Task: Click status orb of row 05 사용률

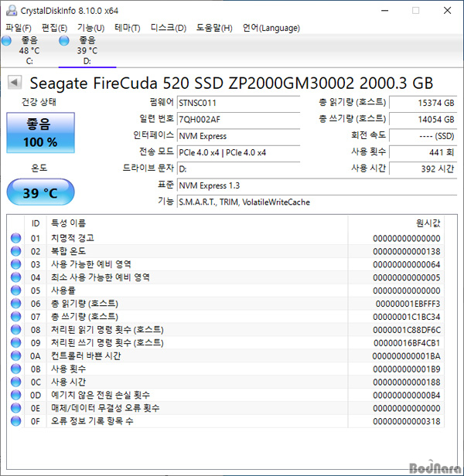Action: (x=15, y=291)
